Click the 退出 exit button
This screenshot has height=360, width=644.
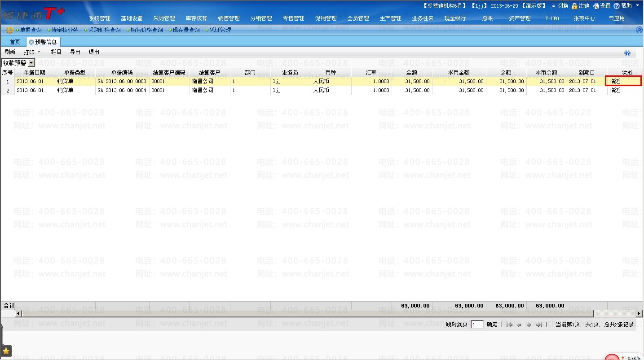(94, 52)
